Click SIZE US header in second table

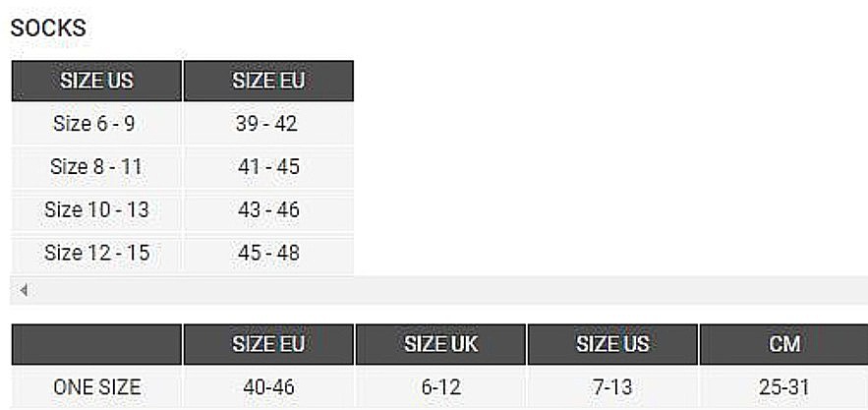click(612, 344)
